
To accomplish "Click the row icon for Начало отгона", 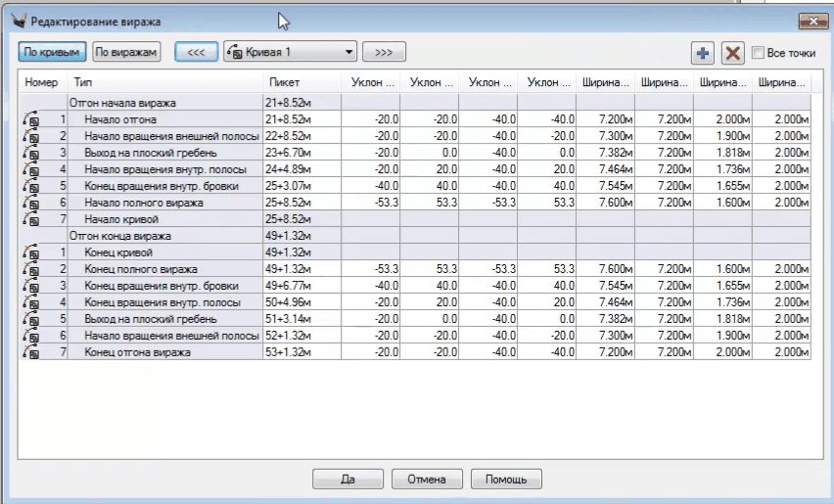I will click(x=31, y=119).
